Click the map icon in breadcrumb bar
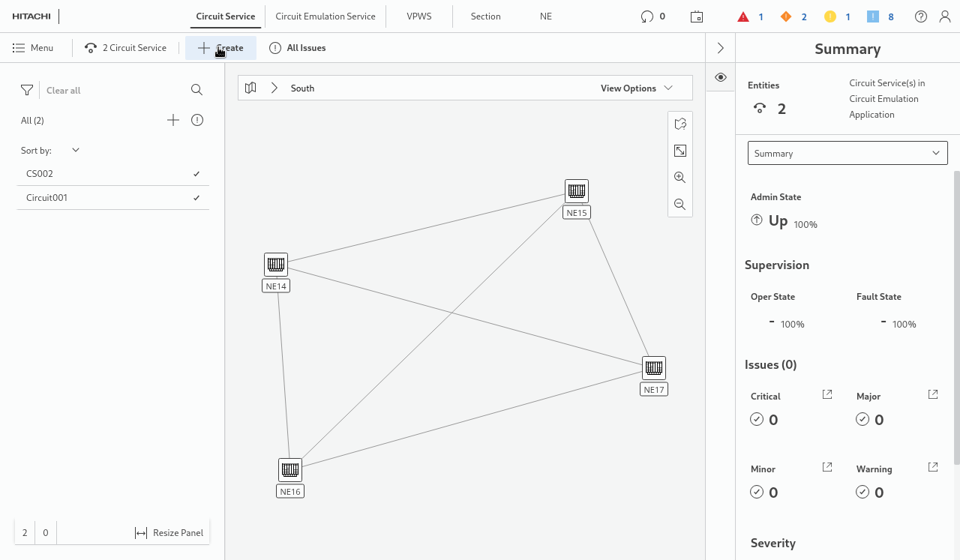 251,88
